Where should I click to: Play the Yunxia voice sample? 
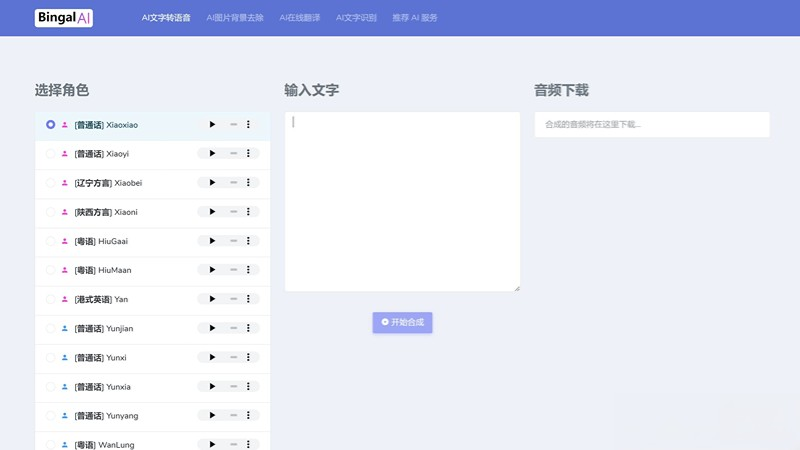(212, 386)
